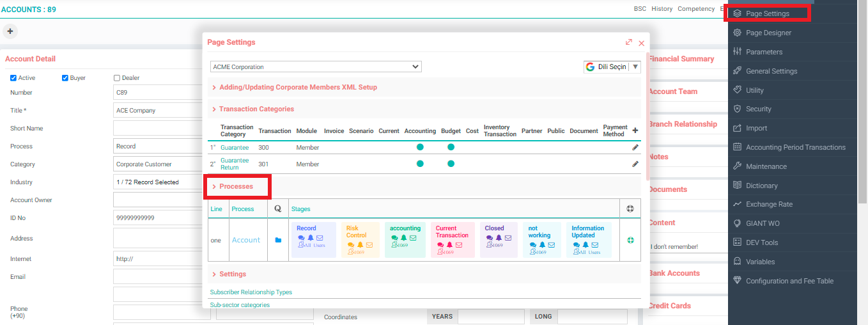This screenshot has width=868, height=325.
Task: Open the Competency tab
Action: pos(696,9)
